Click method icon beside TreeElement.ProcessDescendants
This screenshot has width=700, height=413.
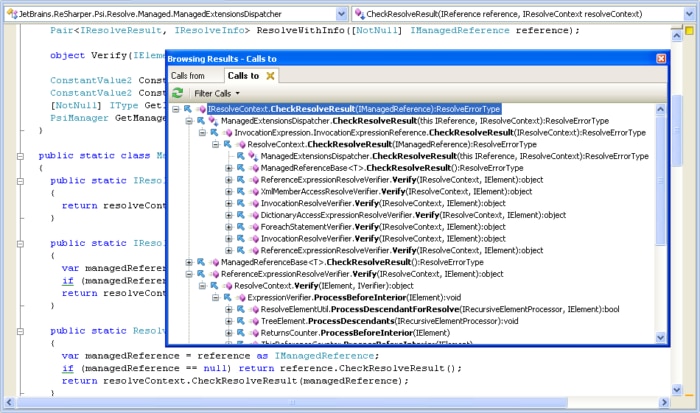click(x=253, y=322)
